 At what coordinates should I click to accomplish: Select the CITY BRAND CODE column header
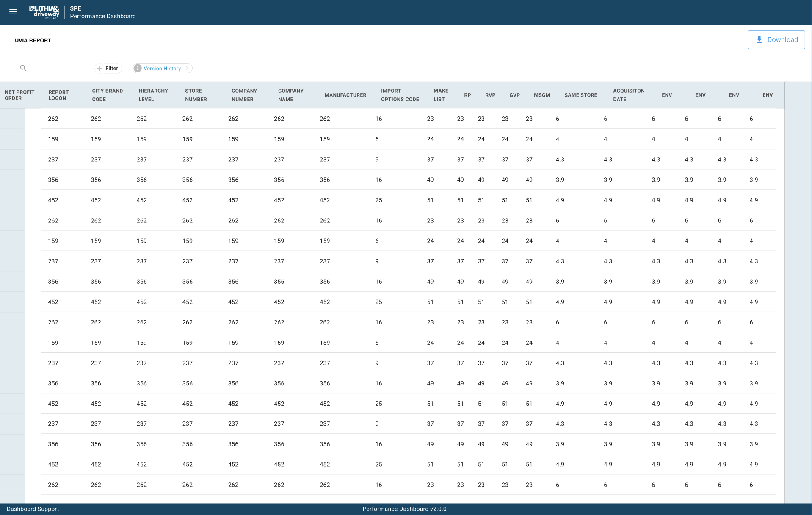[108, 95]
